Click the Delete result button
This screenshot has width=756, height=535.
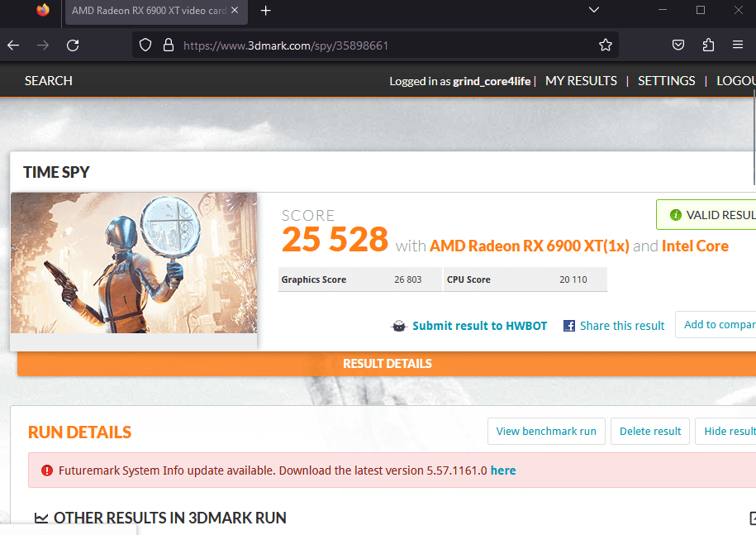point(650,432)
